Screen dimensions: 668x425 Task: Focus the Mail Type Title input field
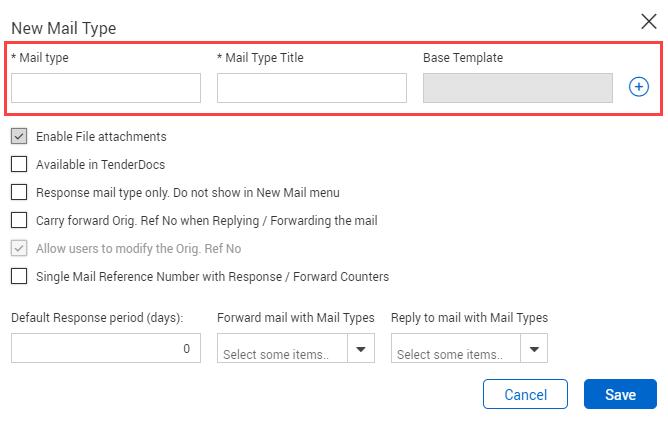click(x=312, y=88)
